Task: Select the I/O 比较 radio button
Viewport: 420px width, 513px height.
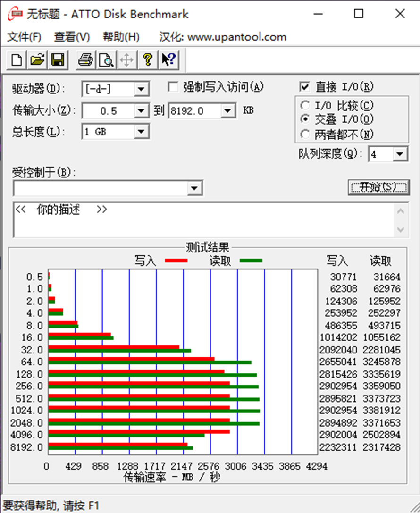Action: (x=305, y=105)
